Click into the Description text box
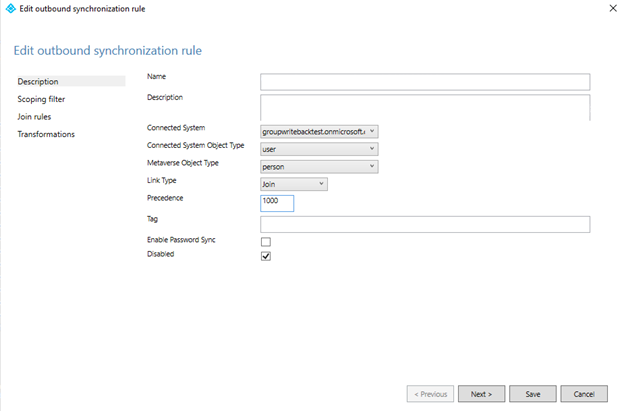This screenshot has height=411, width=622. pos(424,107)
